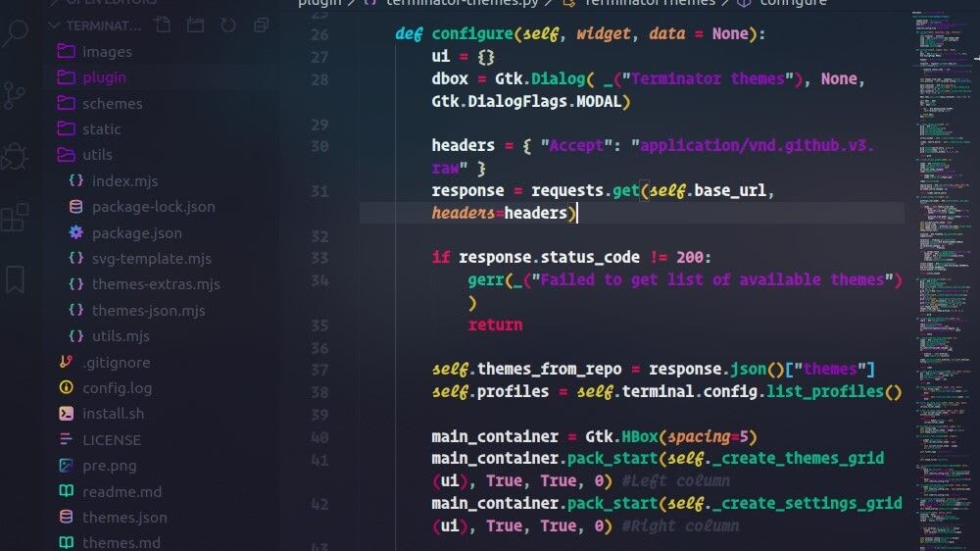Click the 'configure' function name on line 26
The image size is (980, 551).
pos(472,33)
